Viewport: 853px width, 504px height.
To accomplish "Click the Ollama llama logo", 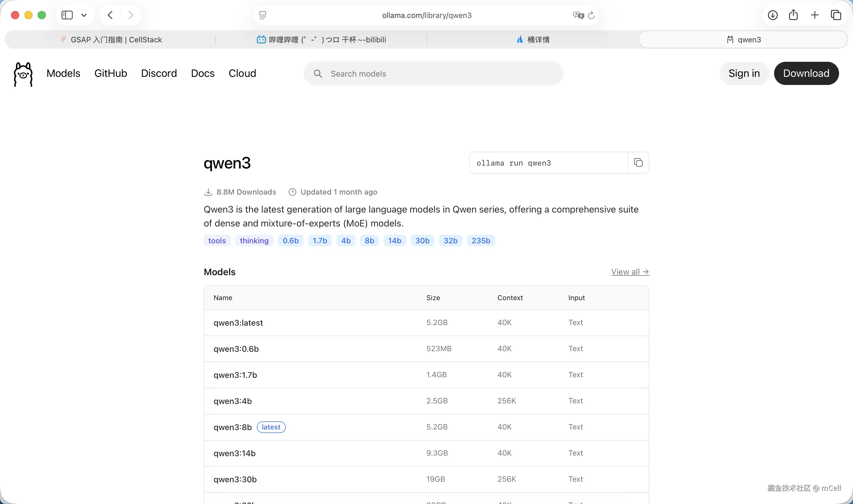I will pyautogui.click(x=23, y=74).
